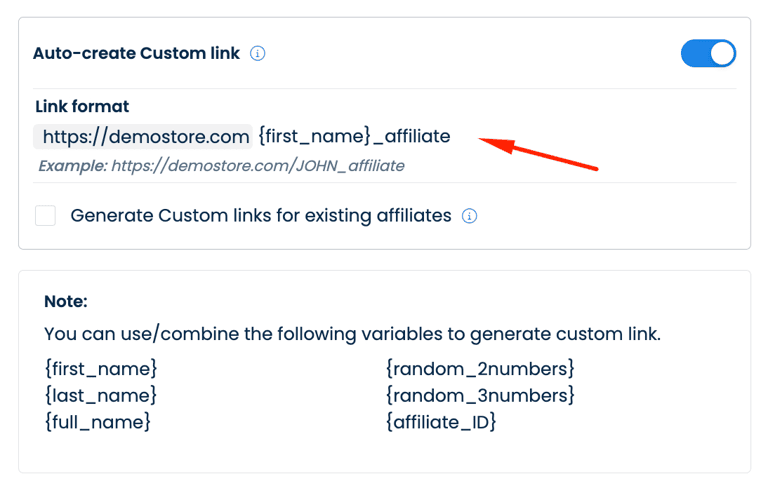Click the red arrow annotation
The width and height of the screenshot is (768, 488).
(x=538, y=152)
